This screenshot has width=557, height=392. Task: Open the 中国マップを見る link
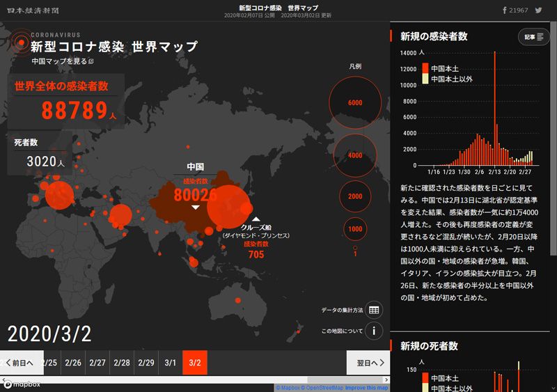[62, 61]
